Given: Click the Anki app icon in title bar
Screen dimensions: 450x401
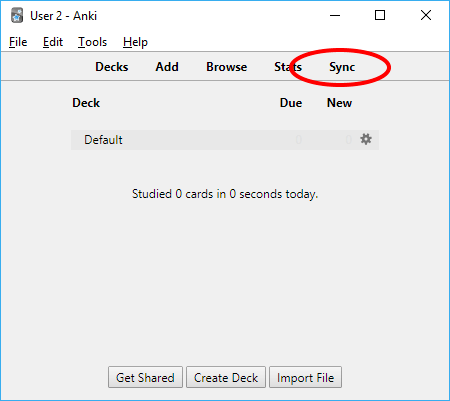Looking at the screenshot, I should click(17, 16).
